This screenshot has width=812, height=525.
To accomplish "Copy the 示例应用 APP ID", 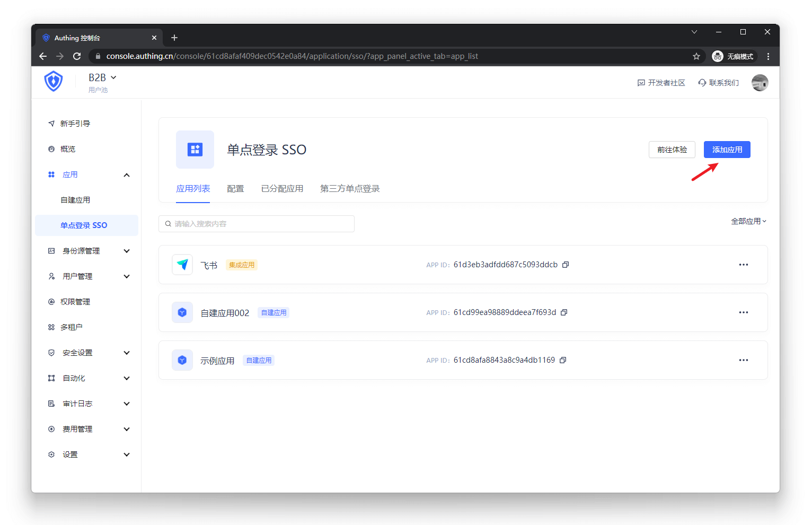I will [563, 360].
